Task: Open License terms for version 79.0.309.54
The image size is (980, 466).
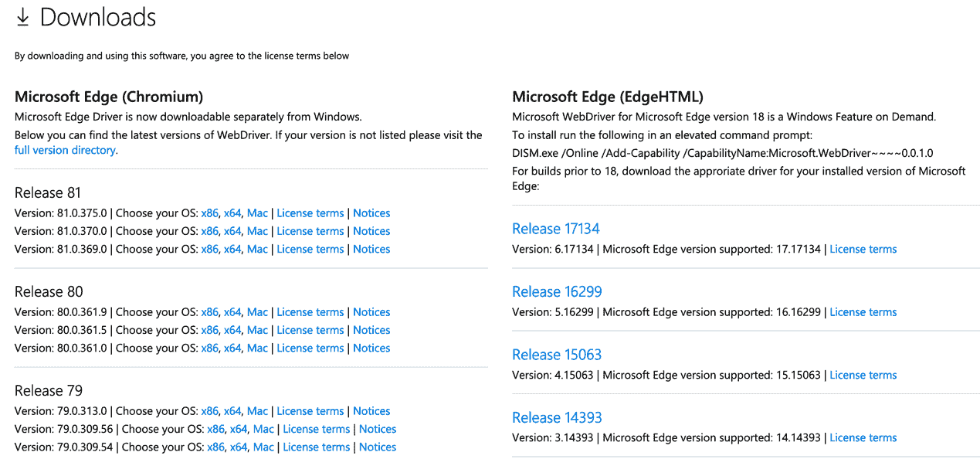Action: 316,447
